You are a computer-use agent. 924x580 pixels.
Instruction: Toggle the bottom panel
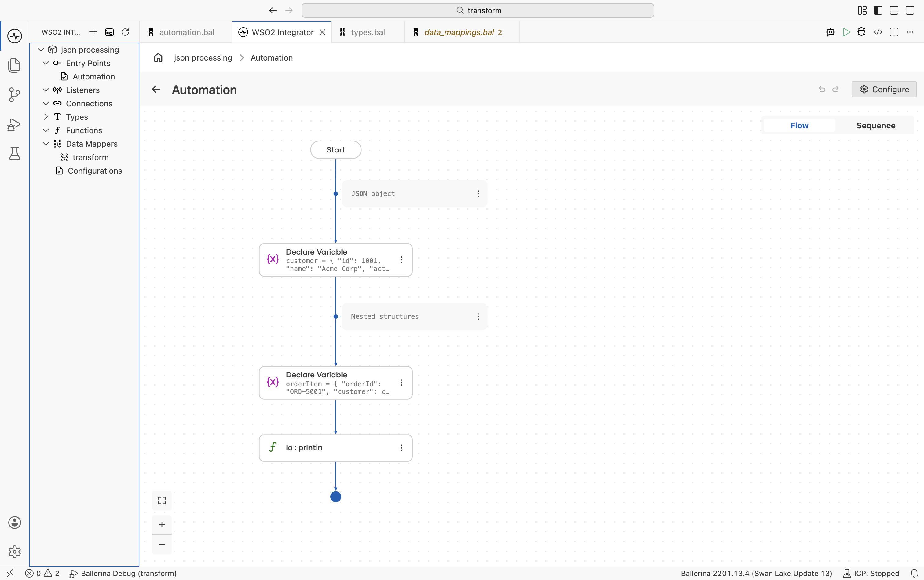[x=894, y=10]
